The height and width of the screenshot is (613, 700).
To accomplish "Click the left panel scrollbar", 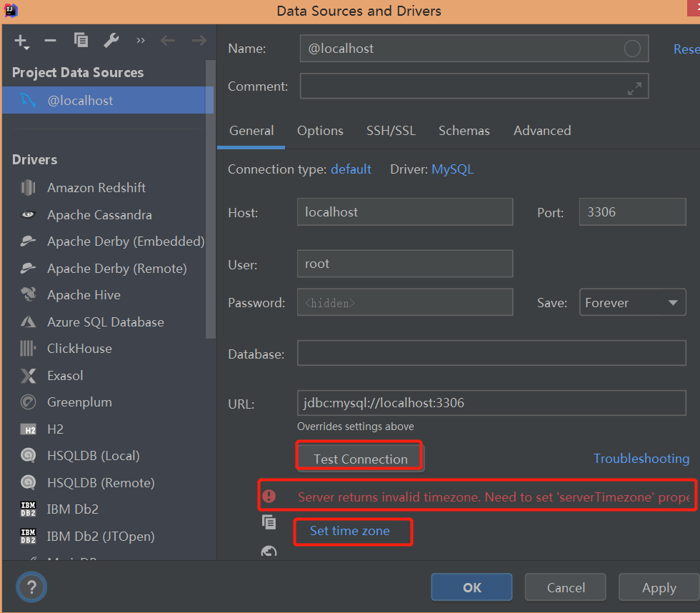I will (210, 199).
